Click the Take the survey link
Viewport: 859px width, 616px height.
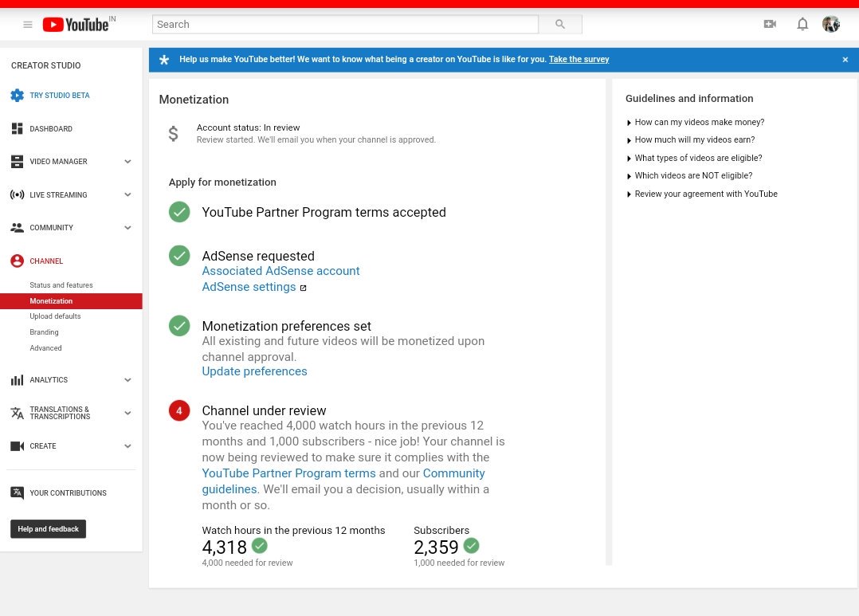pos(579,59)
